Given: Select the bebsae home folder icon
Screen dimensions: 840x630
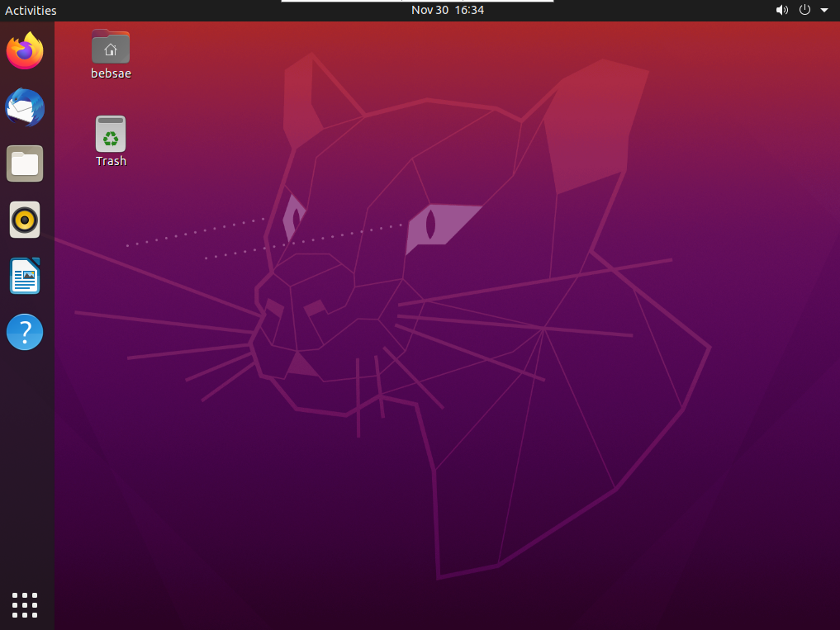Looking at the screenshot, I should [x=111, y=46].
